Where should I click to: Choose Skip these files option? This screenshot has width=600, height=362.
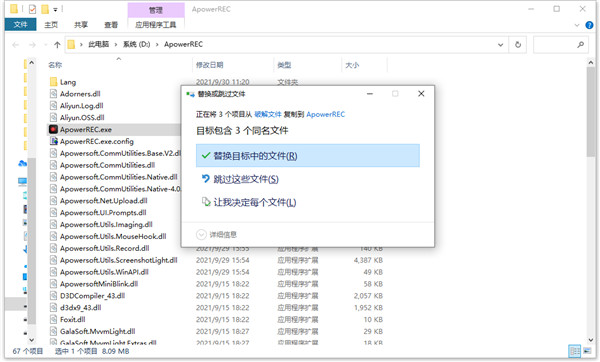(246, 179)
